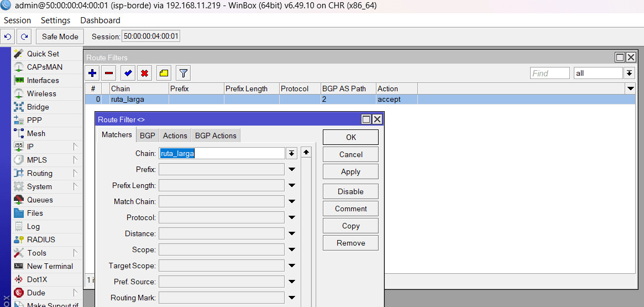Open the 'all' chain filter dropdown
The height and width of the screenshot is (307, 644).
(x=629, y=73)
